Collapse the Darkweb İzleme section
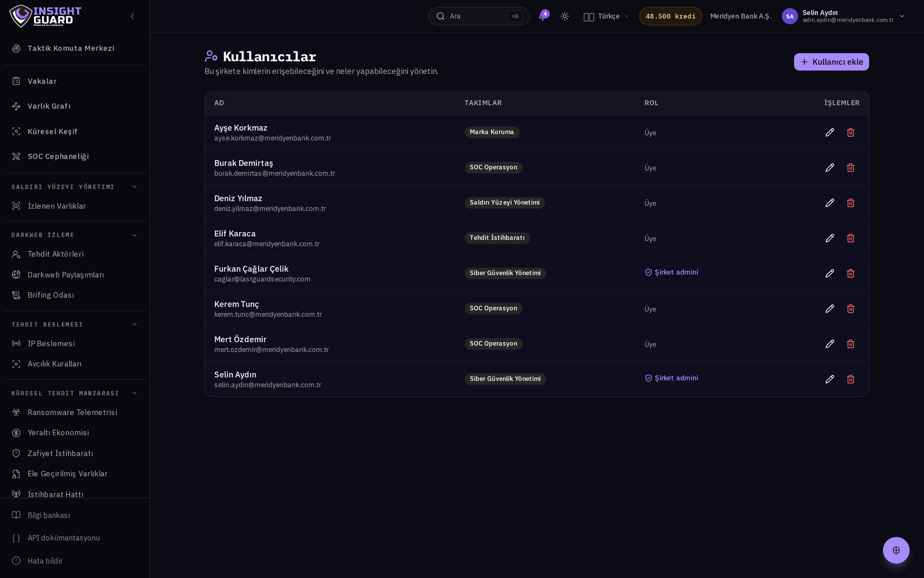The image size is (924, 578). [x=135, y=235]
